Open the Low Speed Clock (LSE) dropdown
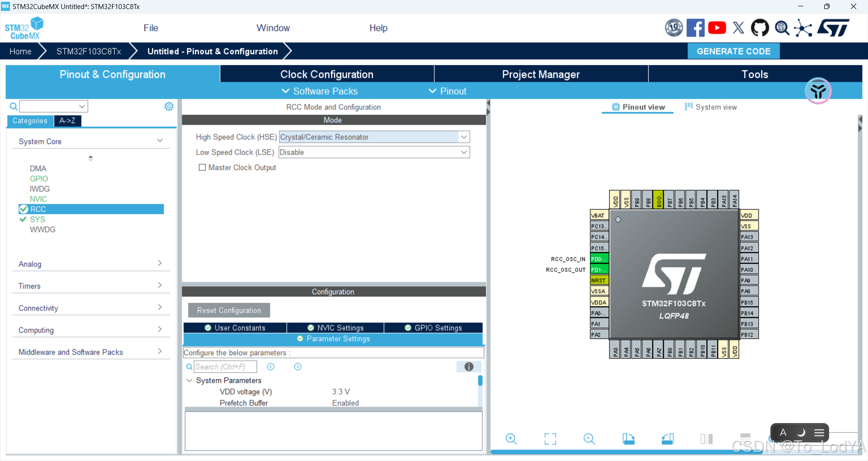Screen dimensions: 868x461 pos(464,152)
